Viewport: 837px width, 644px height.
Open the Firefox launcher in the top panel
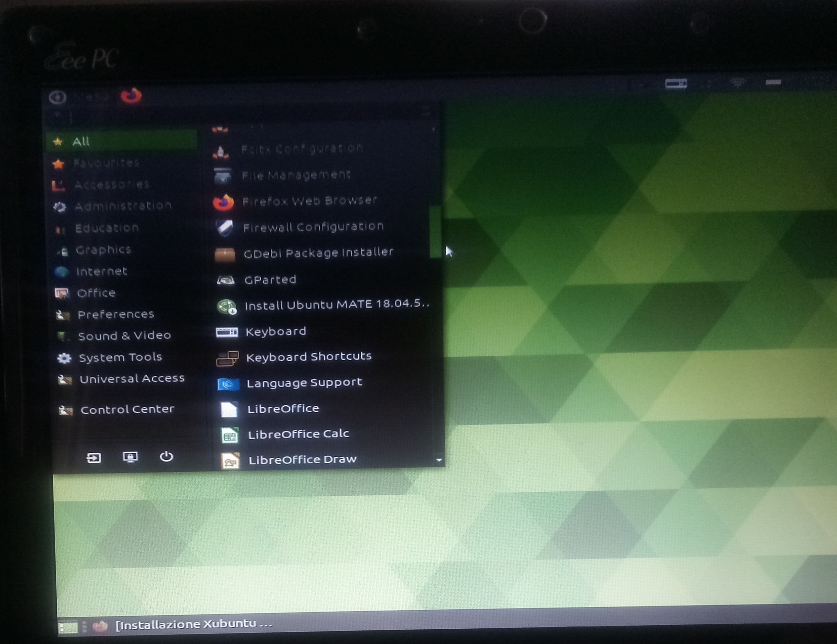[x=131, y=95]
